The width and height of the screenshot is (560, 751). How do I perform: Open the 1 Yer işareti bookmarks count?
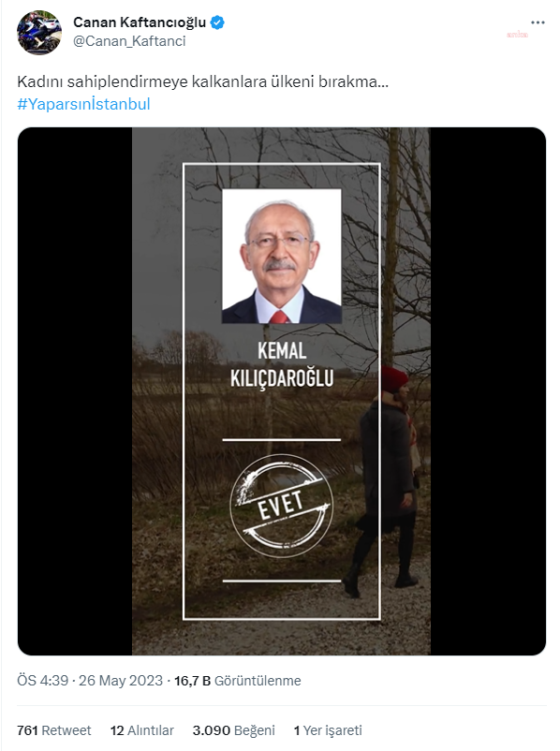(x=328, y=730)
